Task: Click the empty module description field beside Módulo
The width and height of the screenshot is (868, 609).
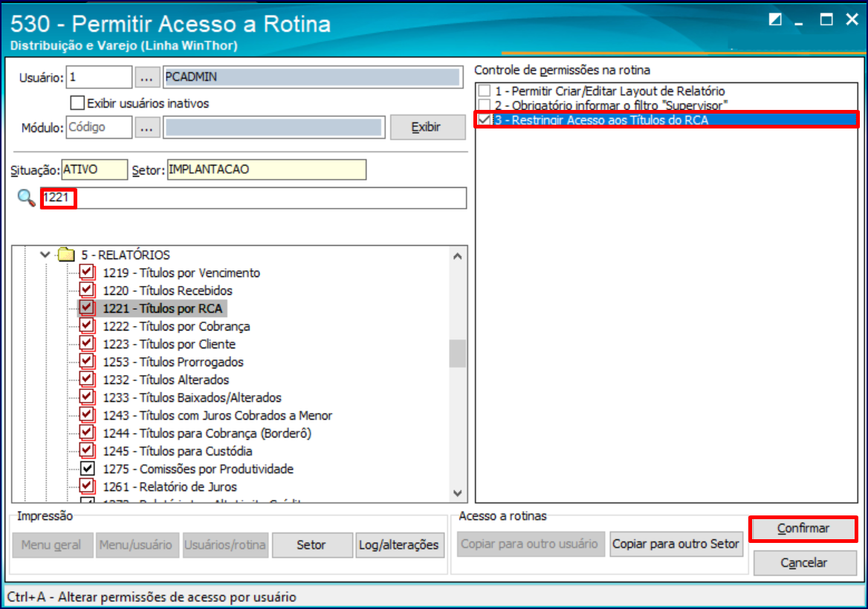Action: coord(274,128)
